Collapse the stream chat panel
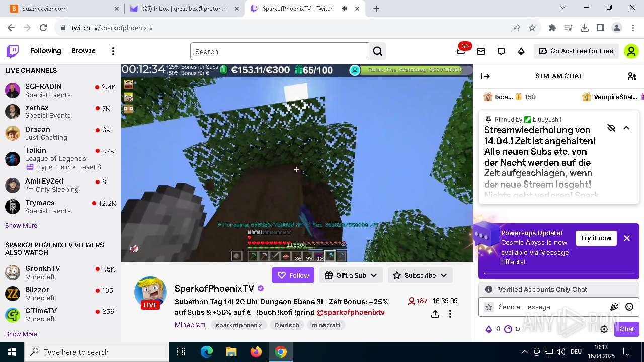The image size is (644, 362). pyautogui.click(x=486, y=76)
